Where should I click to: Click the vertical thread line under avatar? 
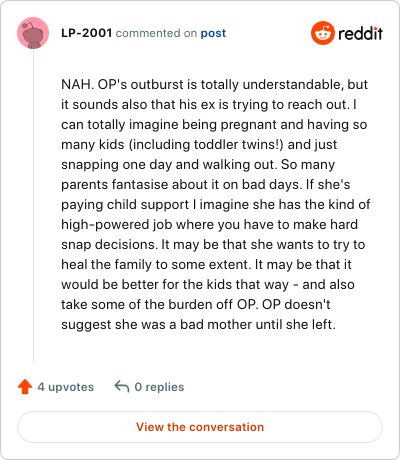[x=33, y=206]
